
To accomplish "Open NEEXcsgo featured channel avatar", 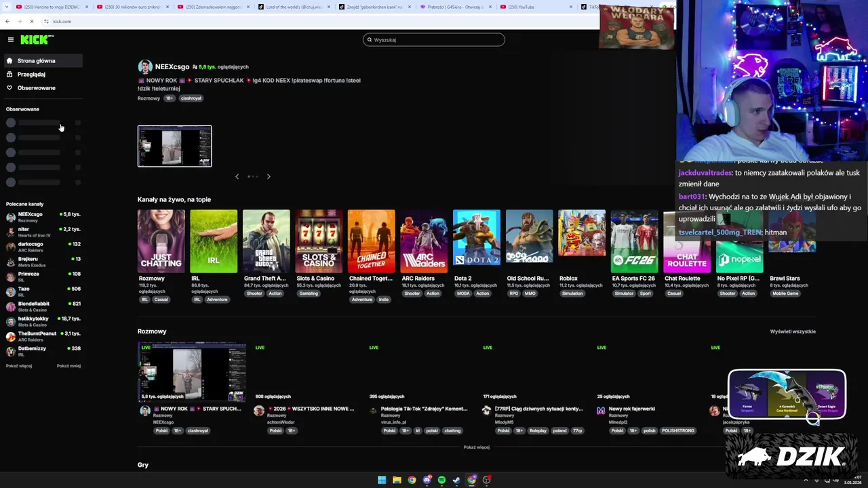I will [145, 66].
